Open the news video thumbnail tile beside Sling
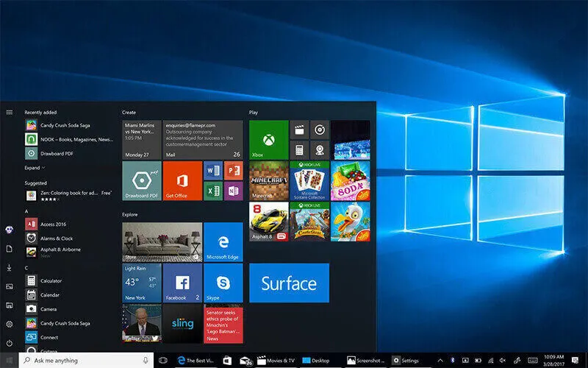The image size is (588, 368). click(142, 324)
